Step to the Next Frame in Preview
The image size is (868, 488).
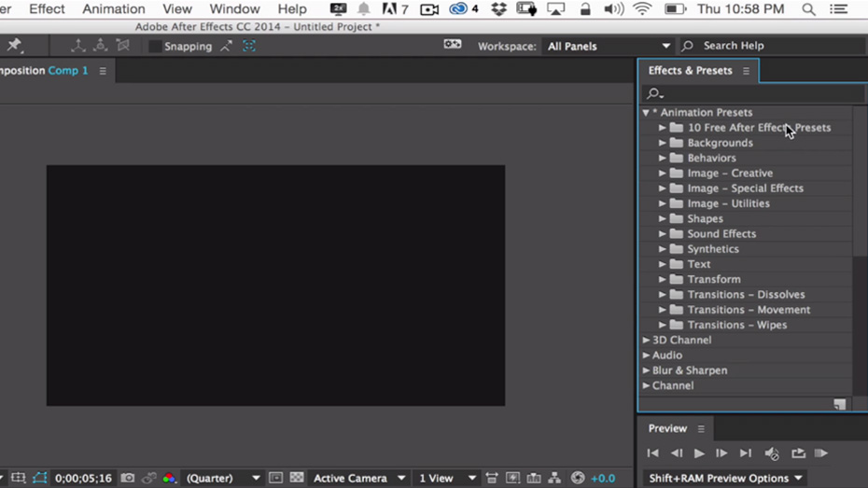click(x=721, y=453)
